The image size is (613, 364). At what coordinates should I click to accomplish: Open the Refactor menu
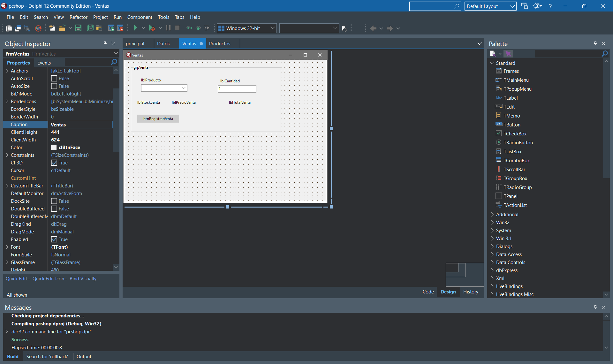pos(79,17)
